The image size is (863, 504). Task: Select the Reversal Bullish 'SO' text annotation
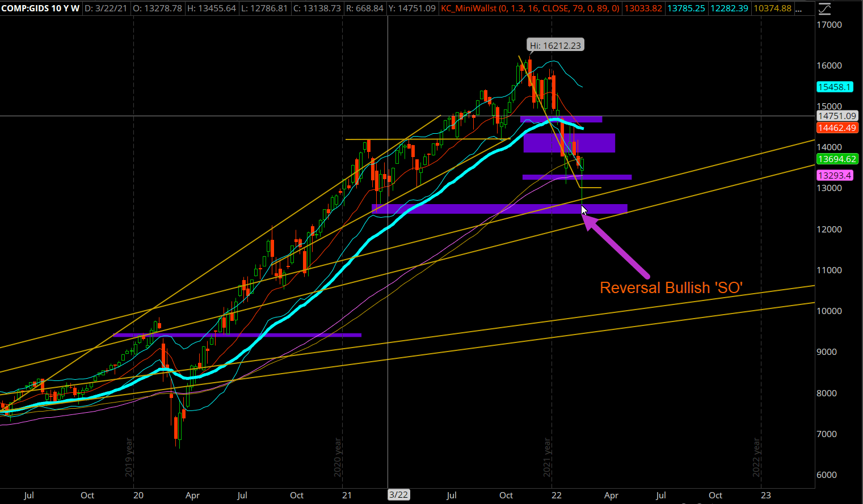(x=671, y=288)
